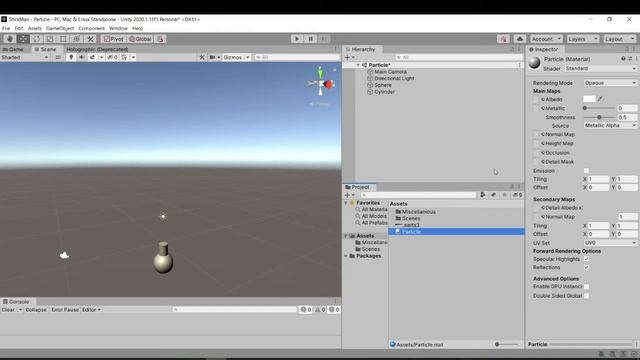Open the Collab icon in toolbar
Screen dimensions: 640x360
503,39
